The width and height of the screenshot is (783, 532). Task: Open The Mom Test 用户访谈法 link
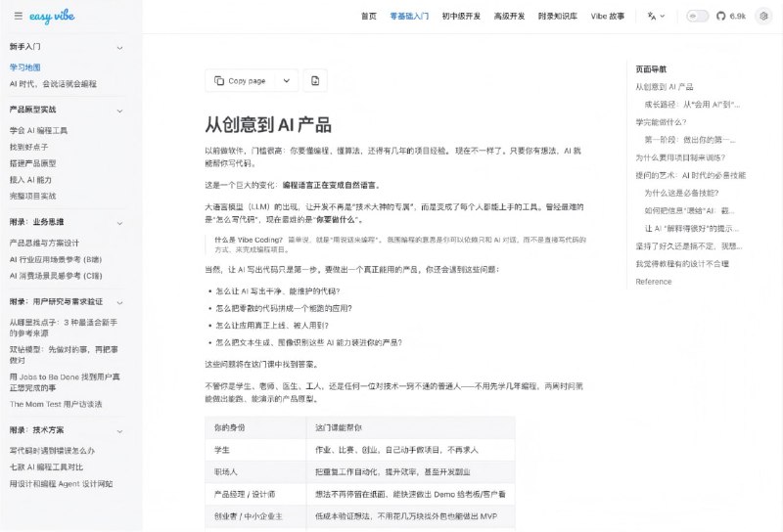(x=56, y=404)
